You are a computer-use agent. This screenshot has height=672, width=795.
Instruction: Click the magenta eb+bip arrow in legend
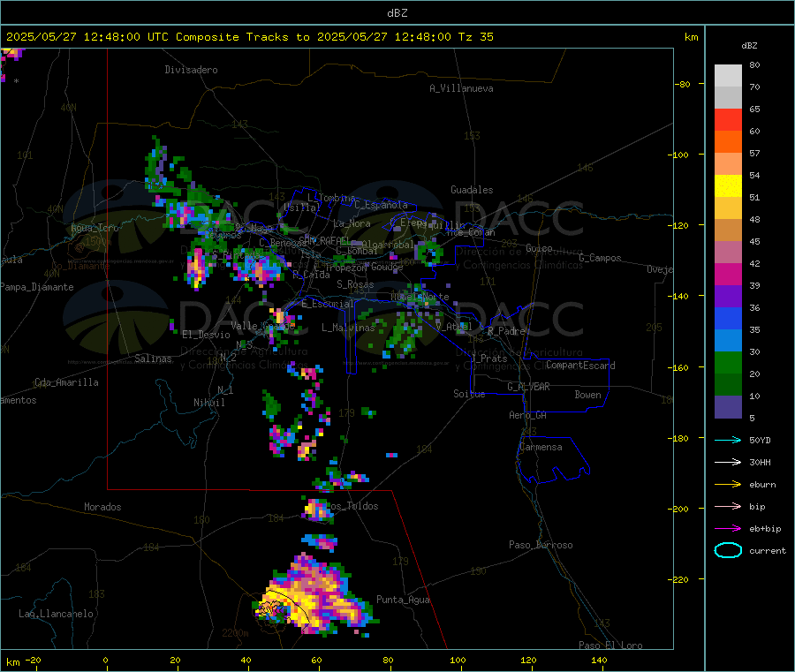728,529
